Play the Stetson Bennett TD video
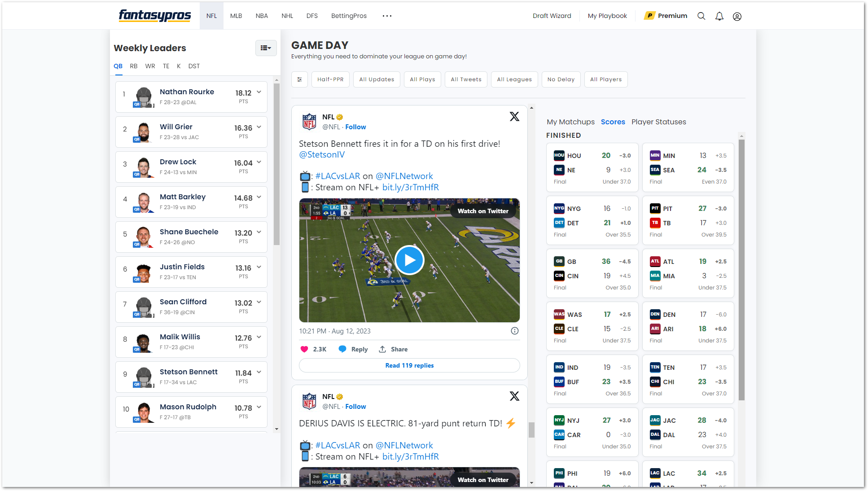Image resolution: width=868 pixels, height=491 pixels. point(409,260)
